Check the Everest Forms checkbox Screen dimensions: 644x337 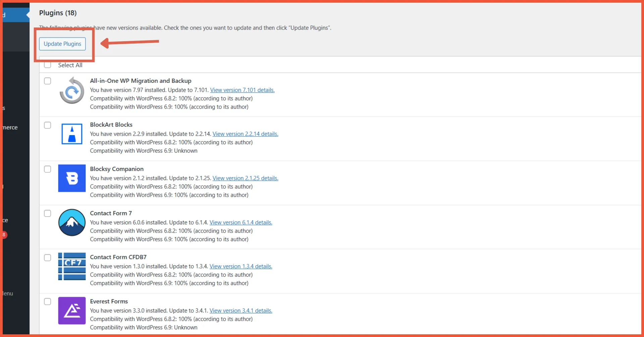pyautogui.click(x=47, y=301)
